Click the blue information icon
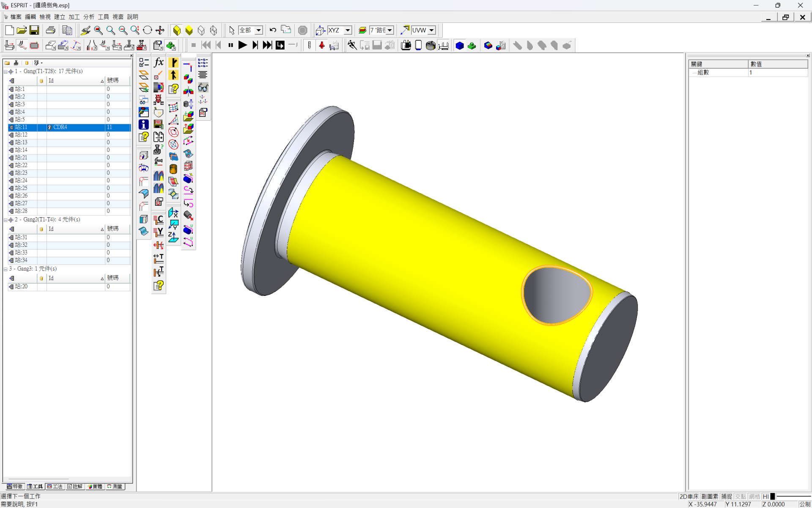The width and height of the screenshot is (812, 508). point(144,124)
